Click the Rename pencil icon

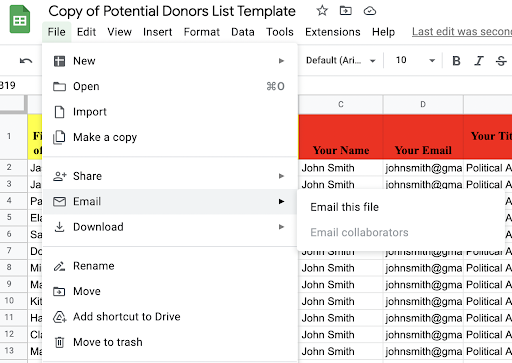[x=59, y=266]
